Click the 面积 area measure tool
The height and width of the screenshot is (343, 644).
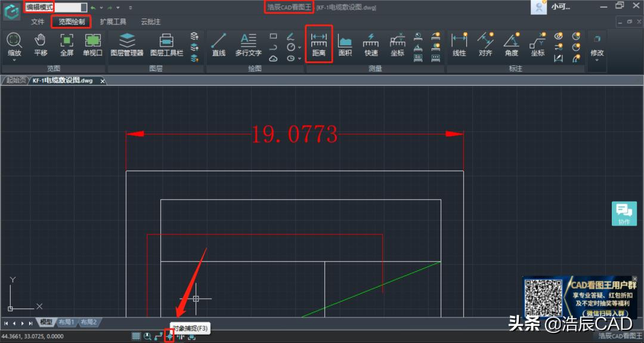pyautogui.click(x=345, y=45)
